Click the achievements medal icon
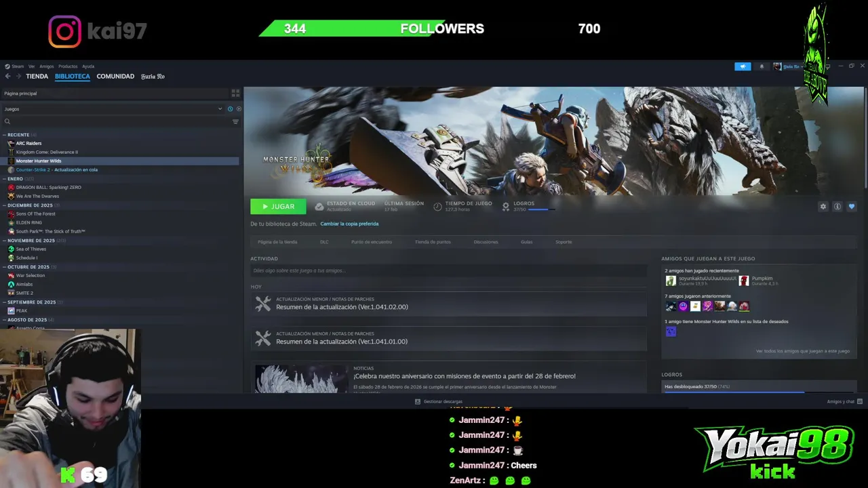This screenshot has width=868, height=488. coord(506,207)
